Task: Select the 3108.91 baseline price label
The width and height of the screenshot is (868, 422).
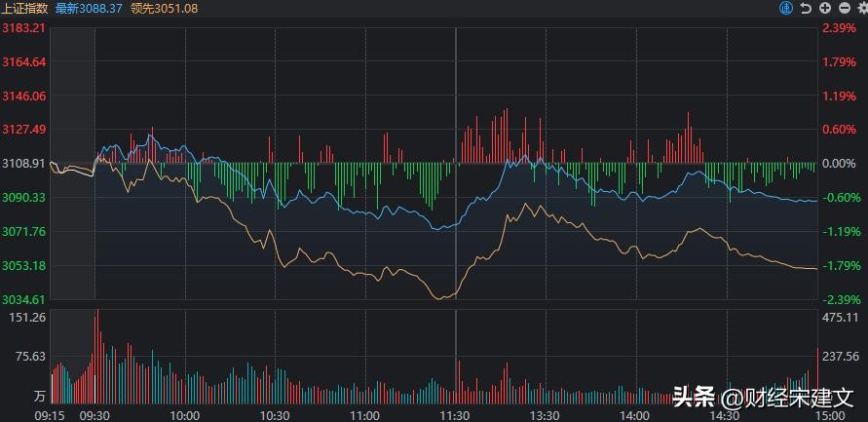Action: pyautogui.click(x=23, y=164)
